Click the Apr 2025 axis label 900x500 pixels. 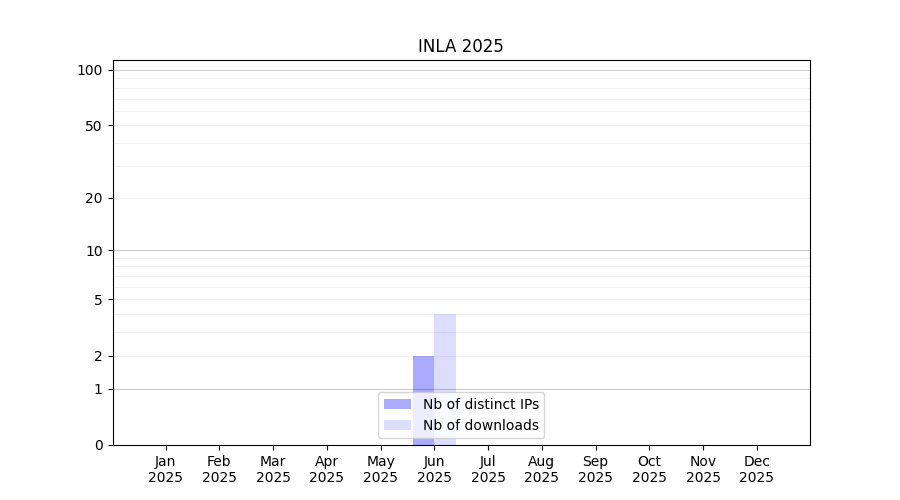[x=327, y=469]
